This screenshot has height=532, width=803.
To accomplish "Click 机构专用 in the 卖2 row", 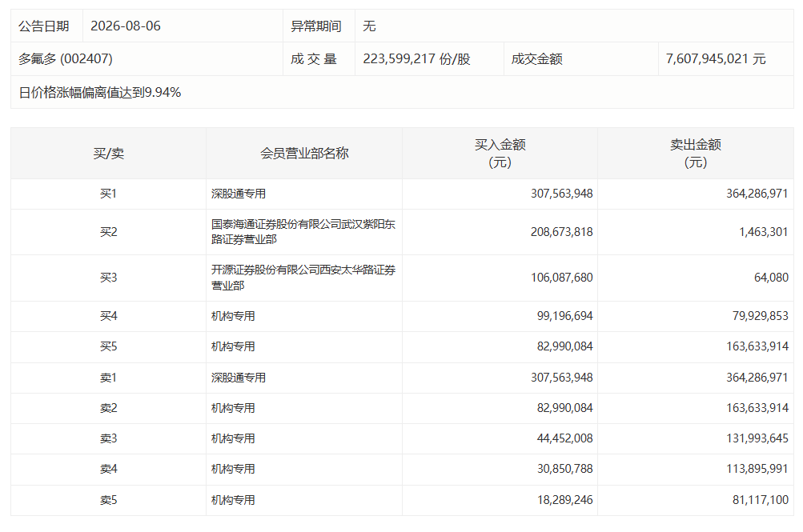I will click(233, 408).
